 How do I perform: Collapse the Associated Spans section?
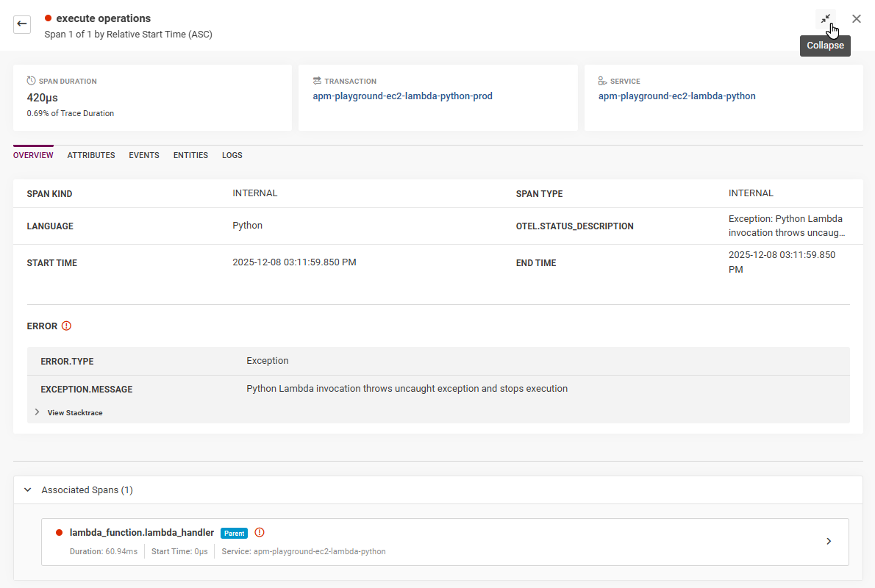point(27,490)
